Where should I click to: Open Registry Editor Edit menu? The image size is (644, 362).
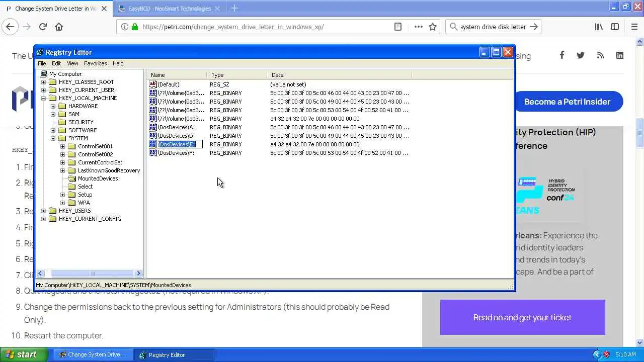(56, 63)
